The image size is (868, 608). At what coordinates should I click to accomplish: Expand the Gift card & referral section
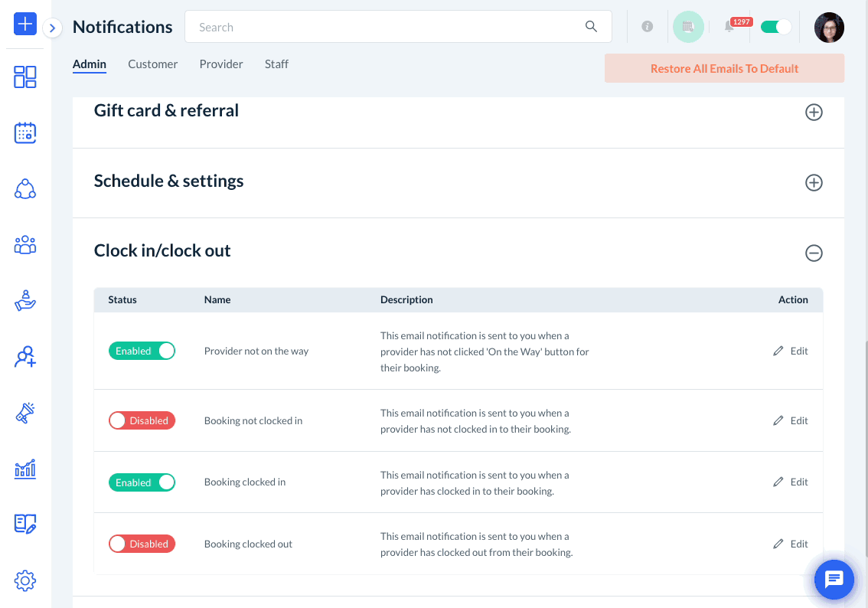(x=814, y=113)
